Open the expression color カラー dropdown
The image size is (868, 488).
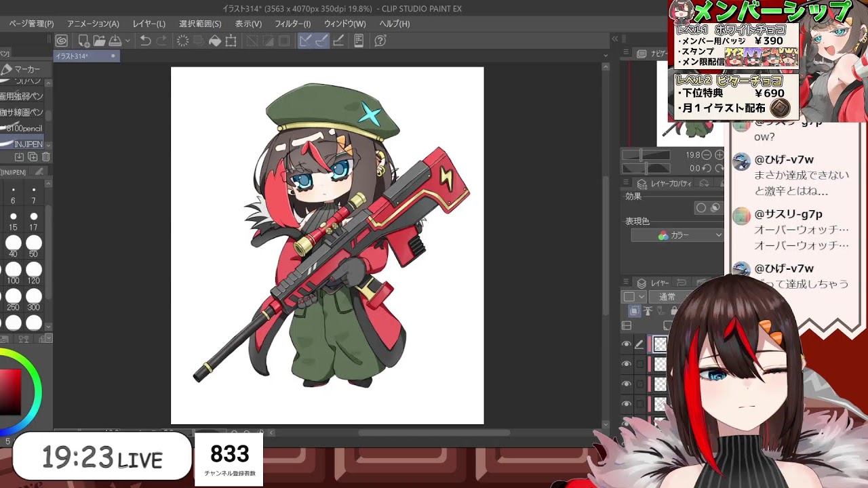tap(677, 235)
